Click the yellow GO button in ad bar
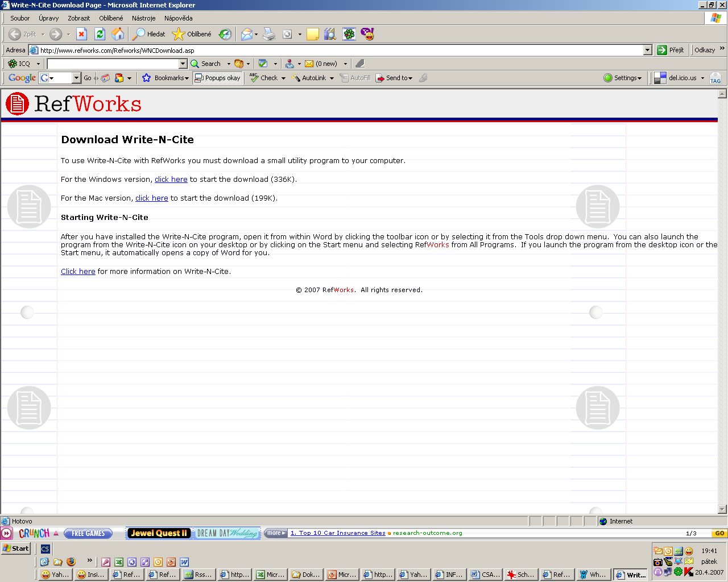 coord(720,533)
